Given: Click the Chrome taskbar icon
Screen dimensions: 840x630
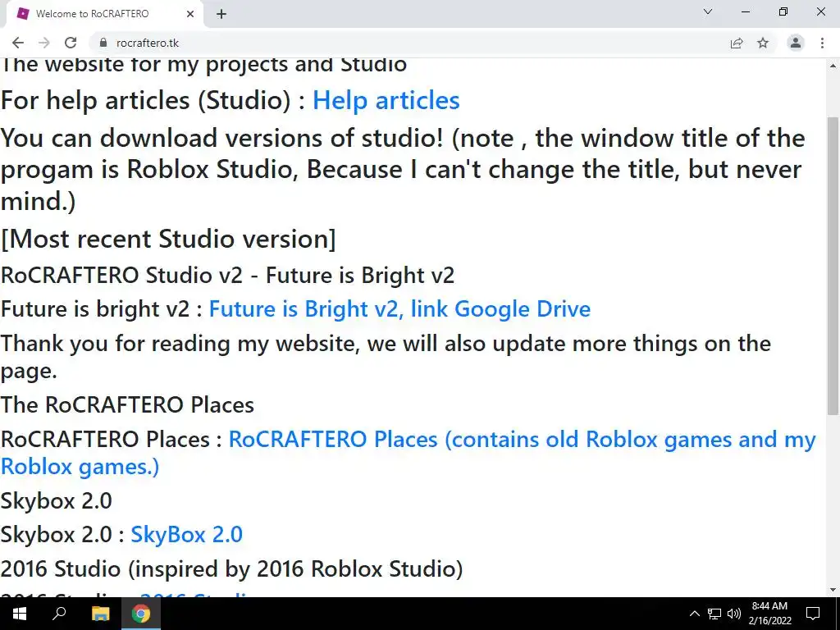Looking at the screenshot, I should coord(141,614).
